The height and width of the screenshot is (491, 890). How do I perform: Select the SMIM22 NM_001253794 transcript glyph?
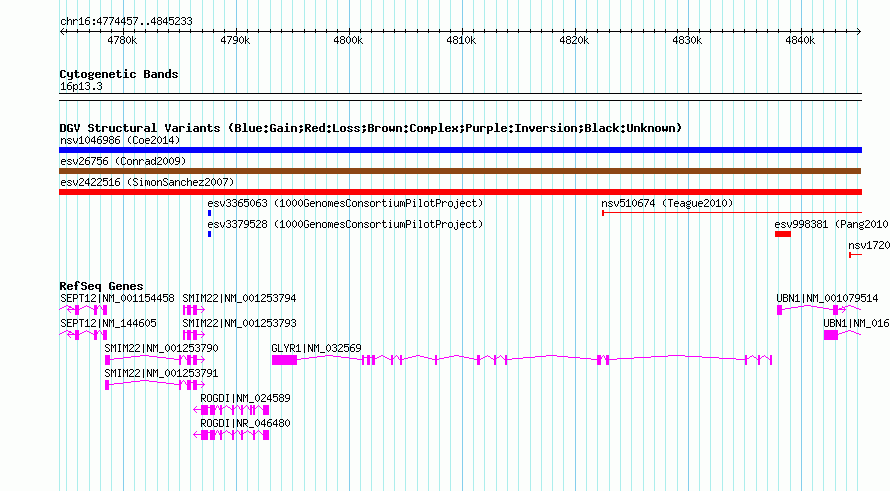pos(194,310)
